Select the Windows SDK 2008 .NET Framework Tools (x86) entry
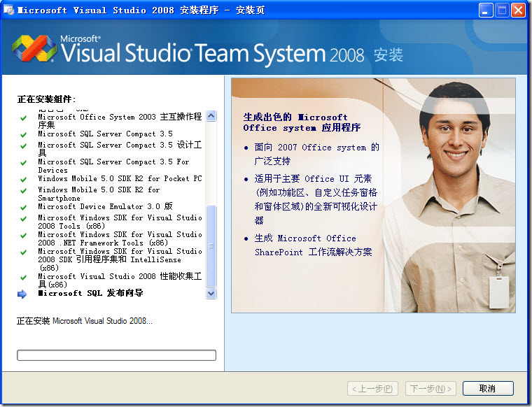The image size is (532, 407). pyautogui.click(x=120, y=238)
